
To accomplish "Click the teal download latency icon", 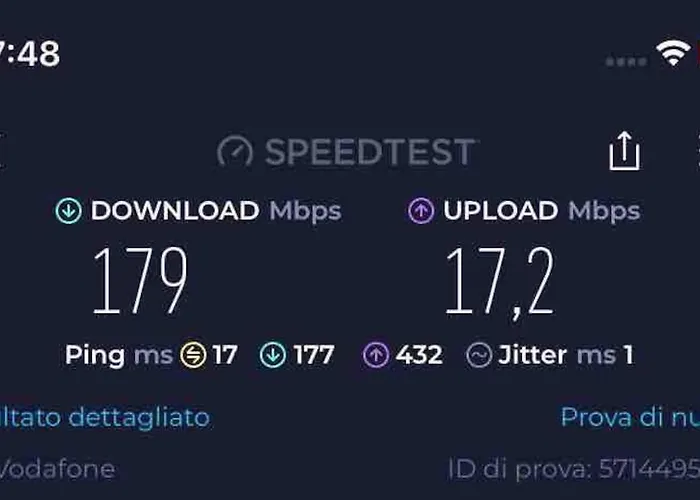I will [x=273, y=355].
